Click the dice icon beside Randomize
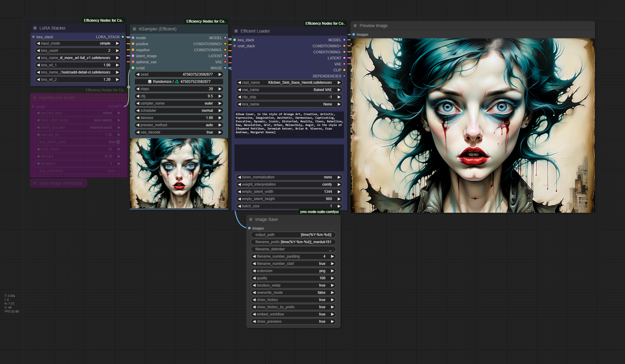Image resolution: width=625 pixels, height=364 pixels. pos(150,82)
